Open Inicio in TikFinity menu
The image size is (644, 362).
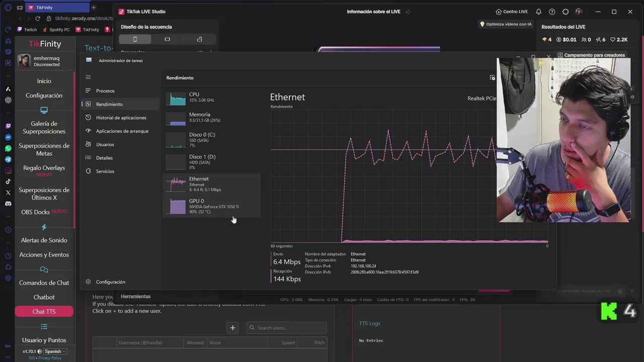[44, 81]
